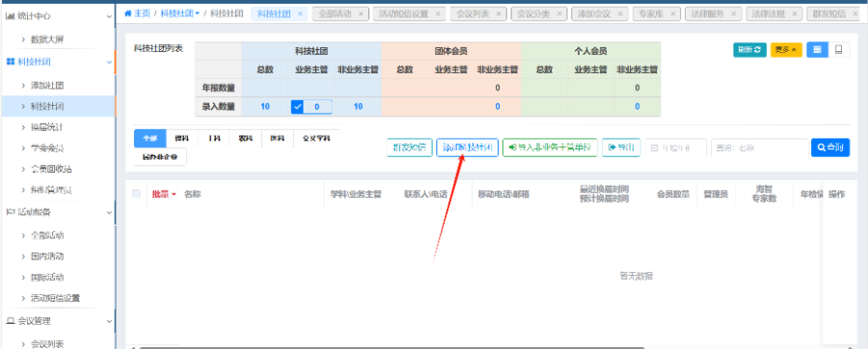This screenshot has width=868, height=349.
Task: Close the 添加会议 tab
Action: (620, 13)
